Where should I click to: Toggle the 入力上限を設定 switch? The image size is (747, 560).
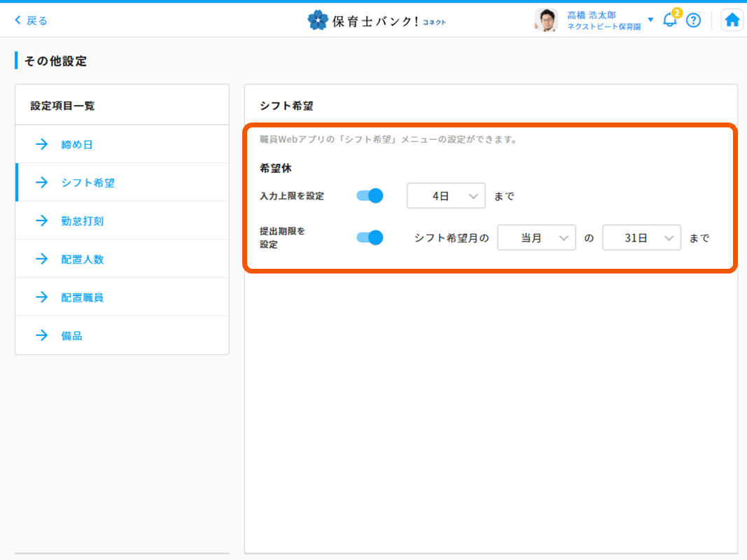click(x=370, y=196)
